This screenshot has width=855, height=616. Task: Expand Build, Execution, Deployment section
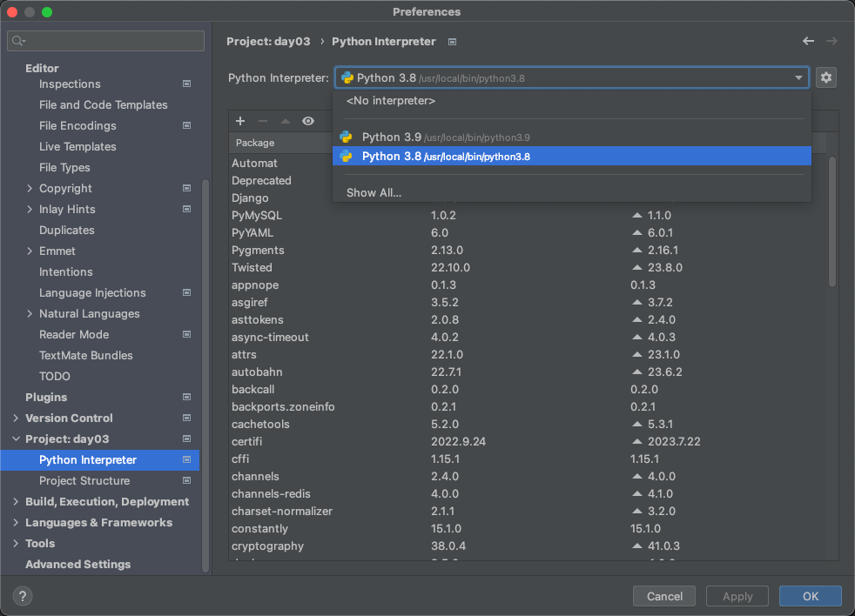pos(16,501)
